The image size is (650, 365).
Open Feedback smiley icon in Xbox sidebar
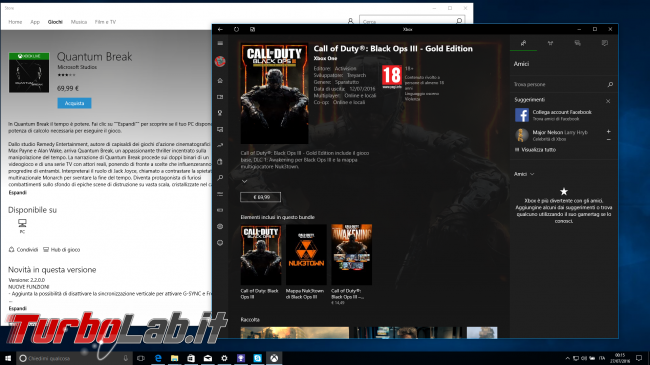[220, 243]
